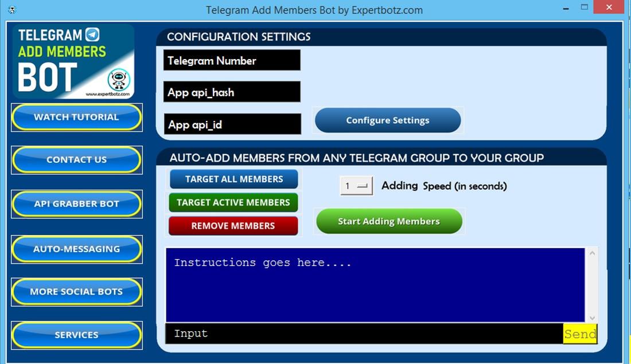Click the Configure Settings button
The width and height of the screenshot is (631, 364).
tap(387, 120)
